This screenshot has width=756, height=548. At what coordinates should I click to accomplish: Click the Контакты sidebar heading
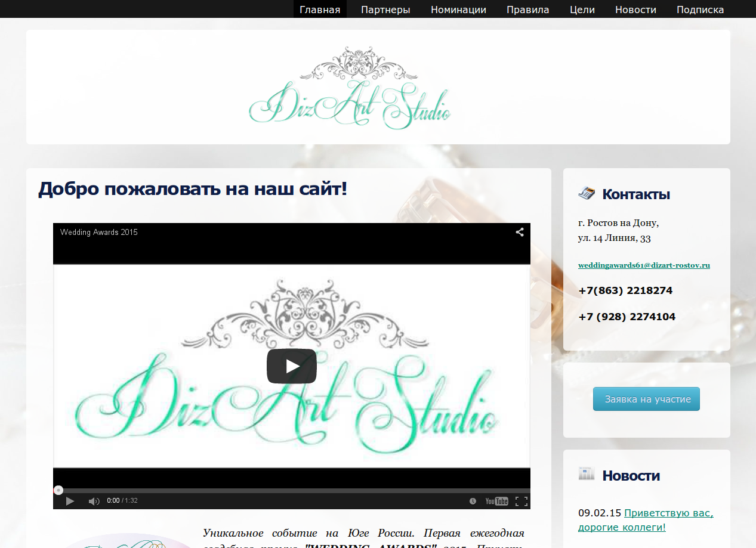(636, 194)
